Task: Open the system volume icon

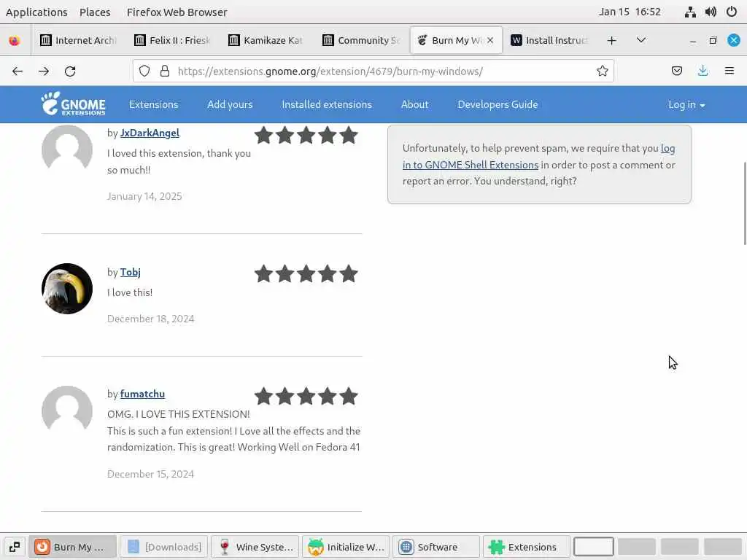Action: [711, 12]
